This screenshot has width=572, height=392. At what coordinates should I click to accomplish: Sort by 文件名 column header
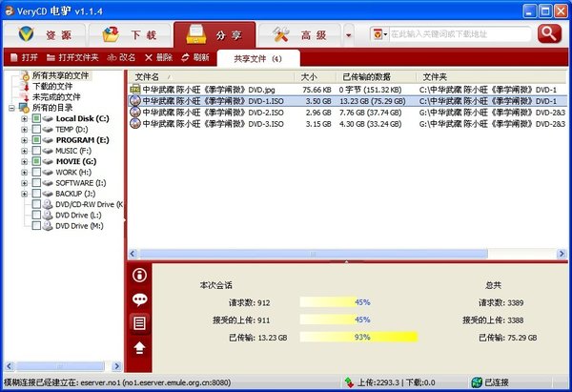[x=211, y=77]
